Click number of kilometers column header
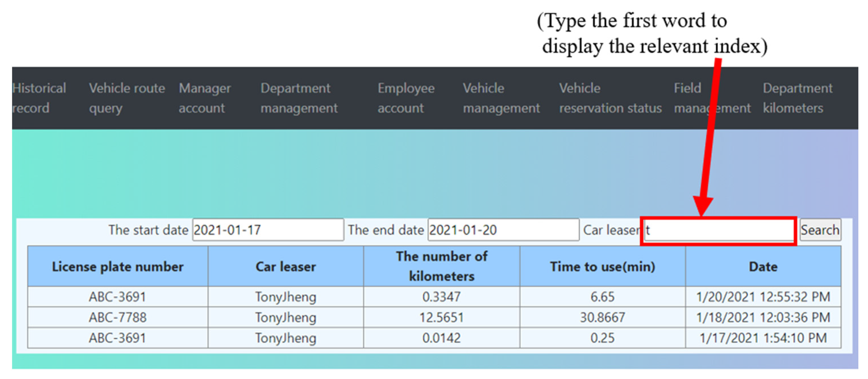Image resolution: width=868 pixels, height=379 pixels. click(x=442, y=266)
